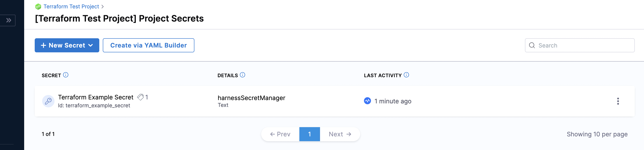This screenshot has width=644, height=150.
Task: Show info for the DETAILS column
Action: [x=242, y=75]
